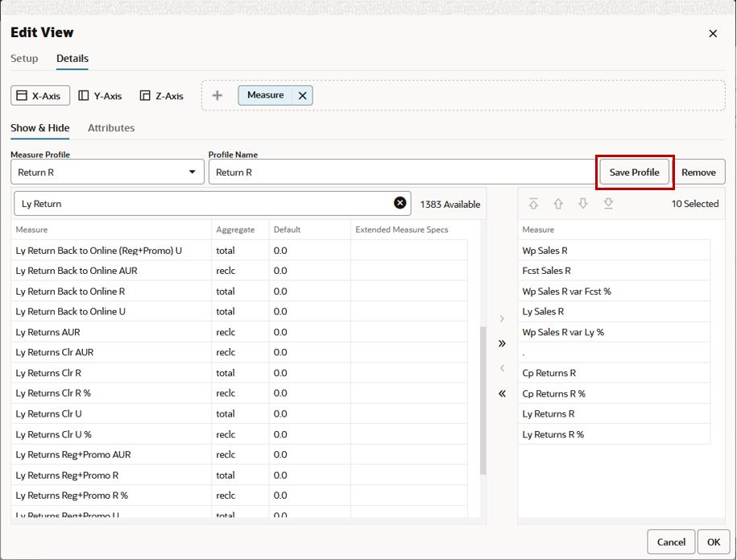
Task: Select Ly Returns R in selected list
Action: tap(614, 414)
